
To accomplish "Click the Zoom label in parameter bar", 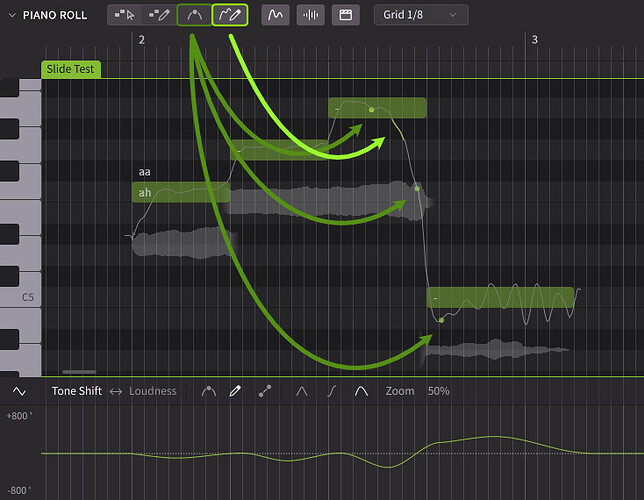I will pyautogui.click(x=400, y=391).
